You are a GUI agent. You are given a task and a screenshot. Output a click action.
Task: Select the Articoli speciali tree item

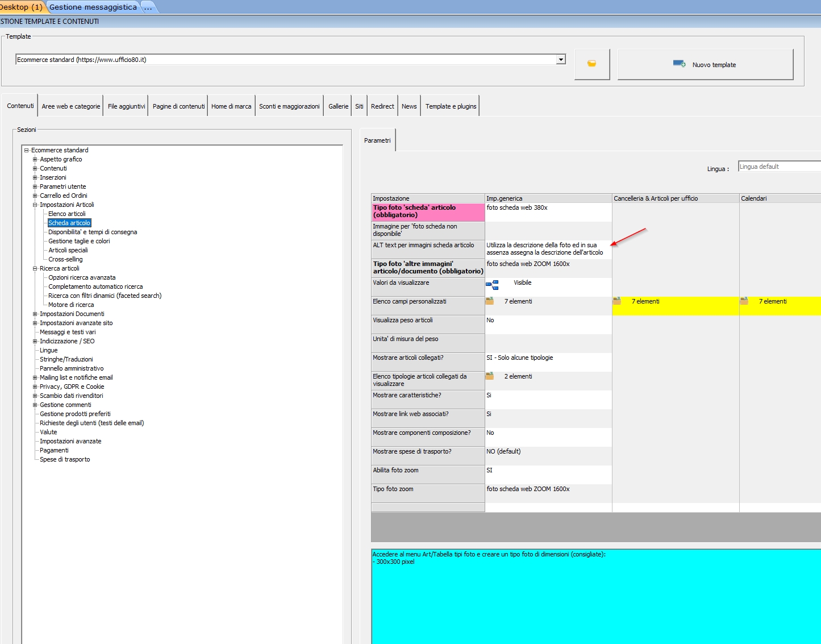click(68, 250)
